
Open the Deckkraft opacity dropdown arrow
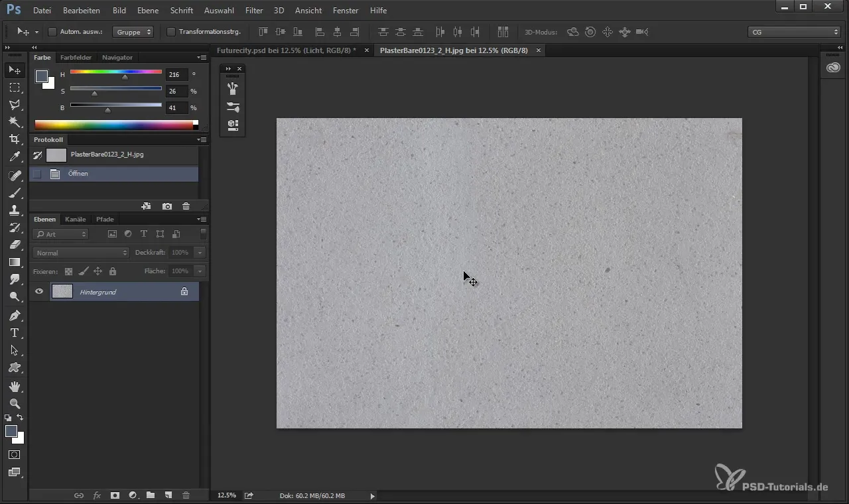[200, 253]
